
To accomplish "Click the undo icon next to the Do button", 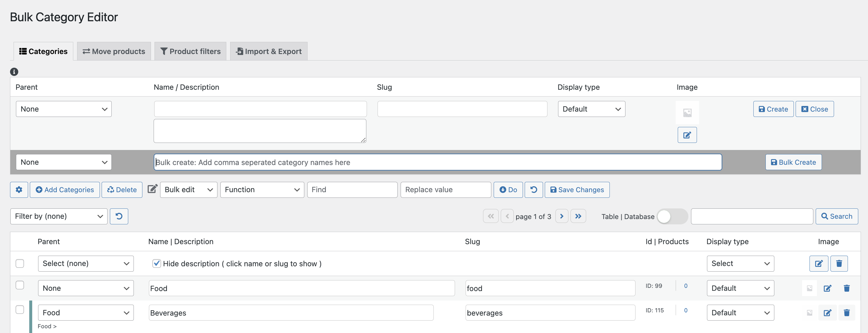I will (x=533, y=190).
